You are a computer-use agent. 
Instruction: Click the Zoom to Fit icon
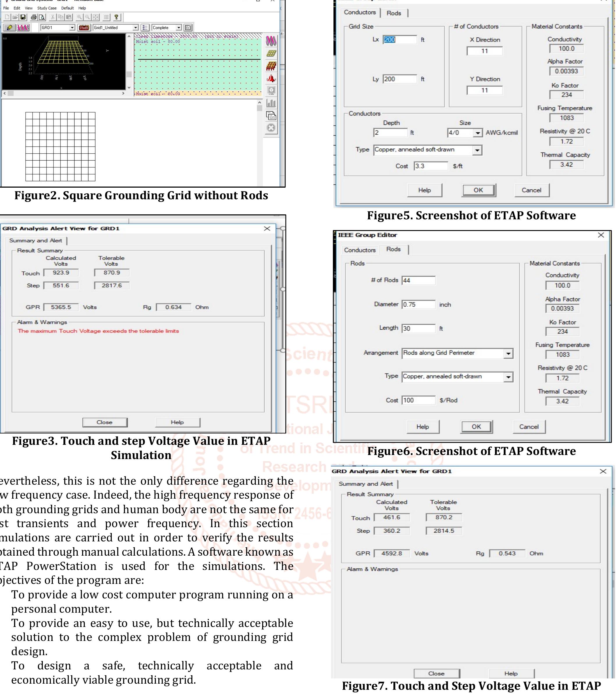pos(96,17)
